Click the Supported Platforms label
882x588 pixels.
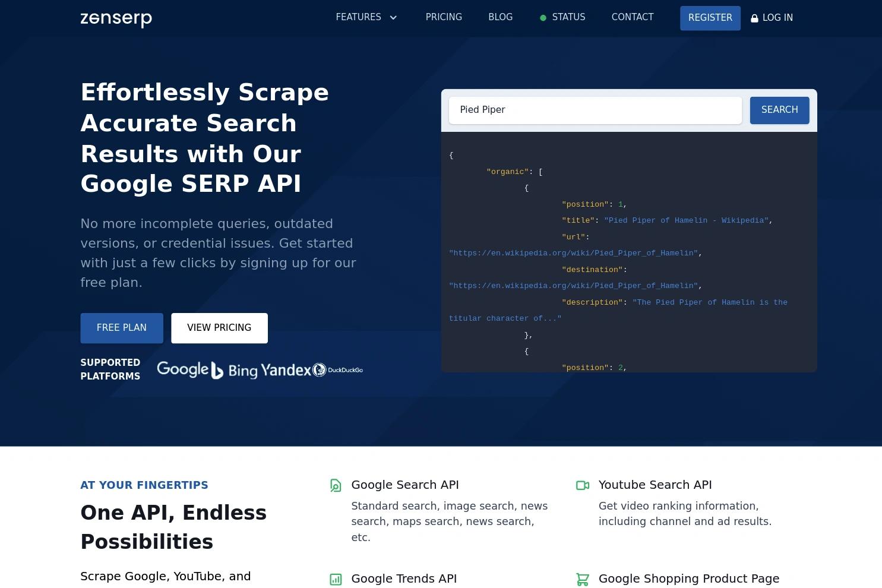[x=110, y=369]
